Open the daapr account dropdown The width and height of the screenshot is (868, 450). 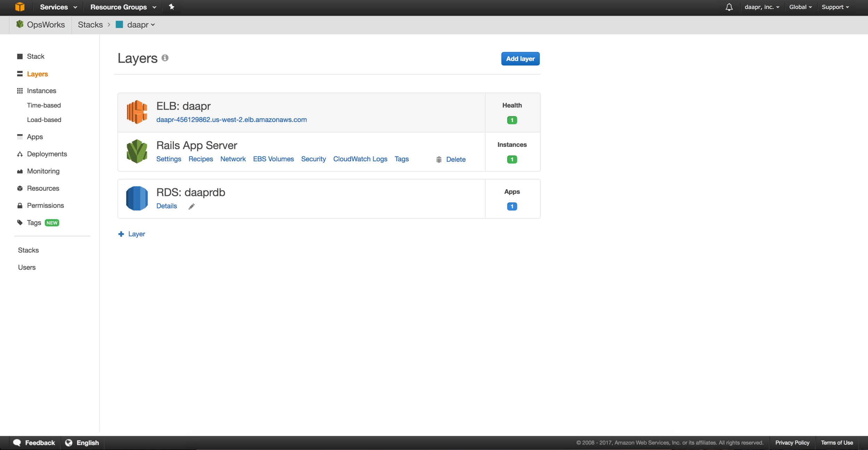click(x=760, y=7)
